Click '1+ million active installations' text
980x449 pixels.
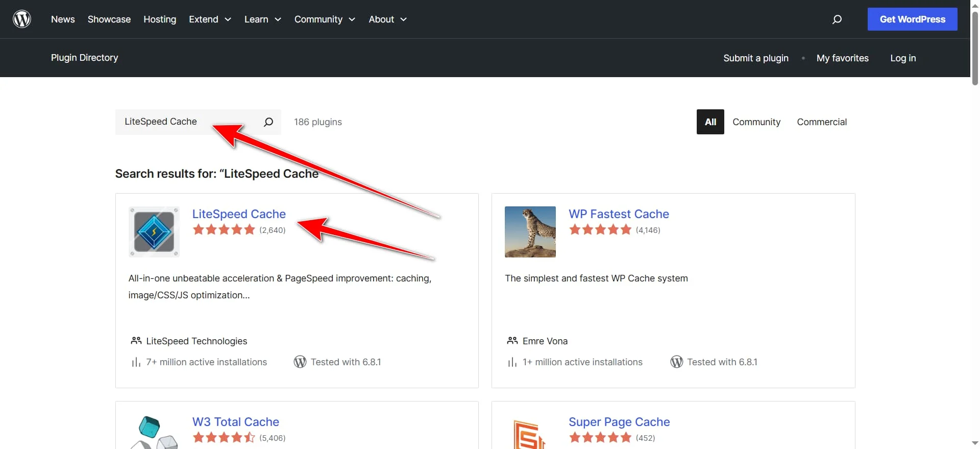(582, 362)
